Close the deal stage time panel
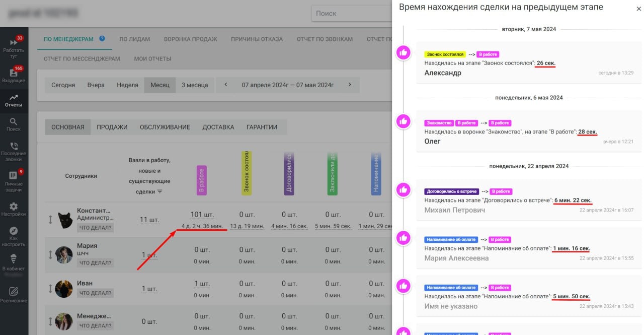Image resolution: width=644 pixels, height=335 pixels. (639, 8)
